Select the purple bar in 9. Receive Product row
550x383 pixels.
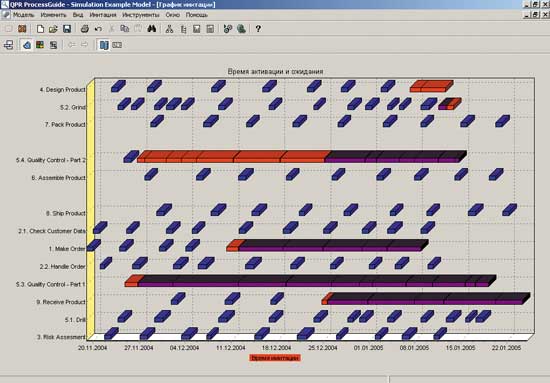point(429,298)
